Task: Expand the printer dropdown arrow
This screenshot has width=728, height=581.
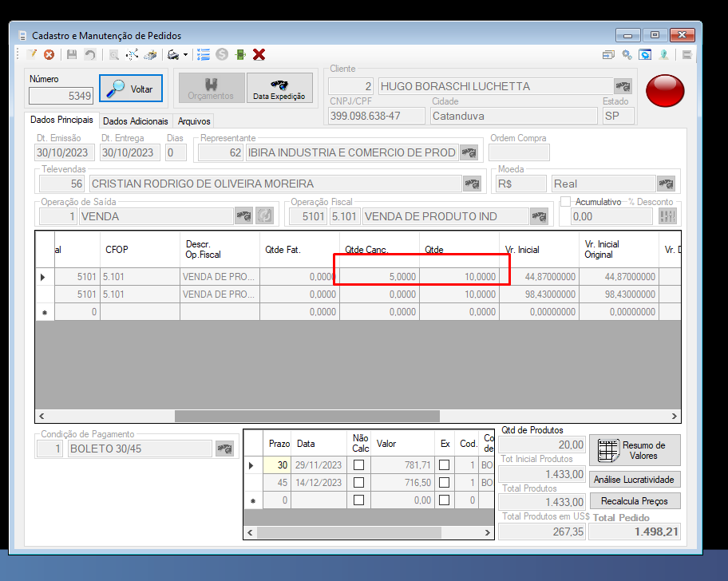Action: [x=185, y=55]
